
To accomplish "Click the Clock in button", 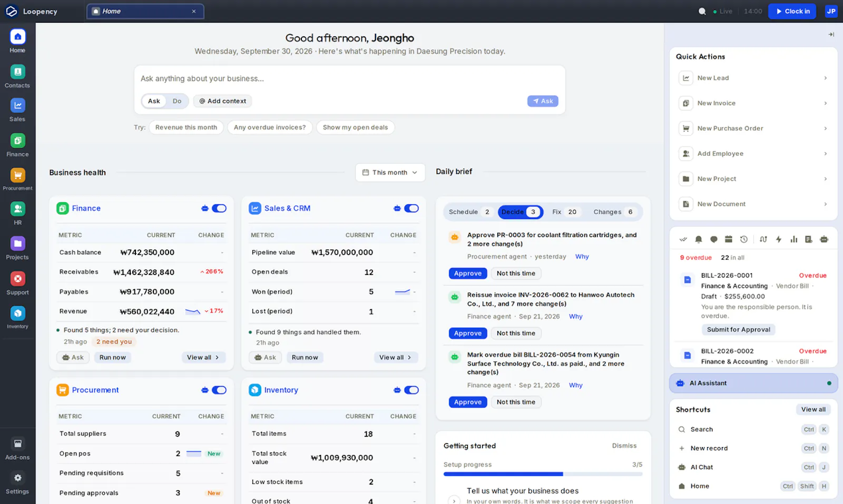I will click(x=792, y=11).
